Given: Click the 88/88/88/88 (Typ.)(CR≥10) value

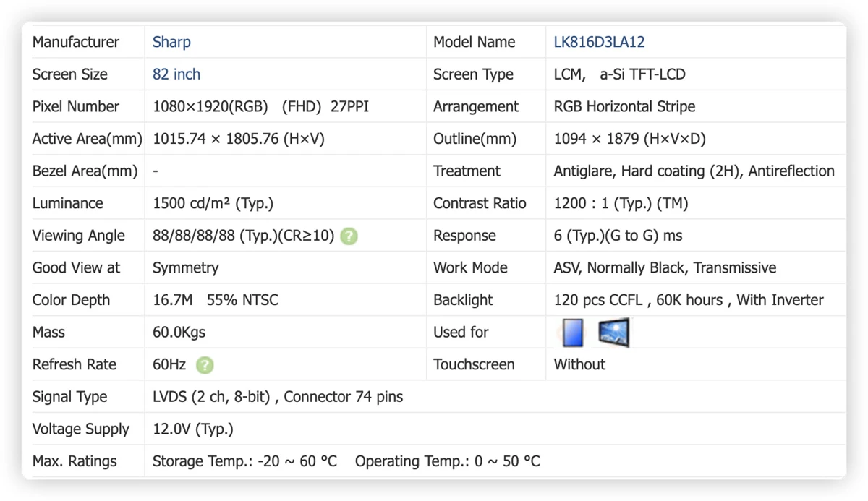Looking at the screenshot, I should click(x=244, y=236).
